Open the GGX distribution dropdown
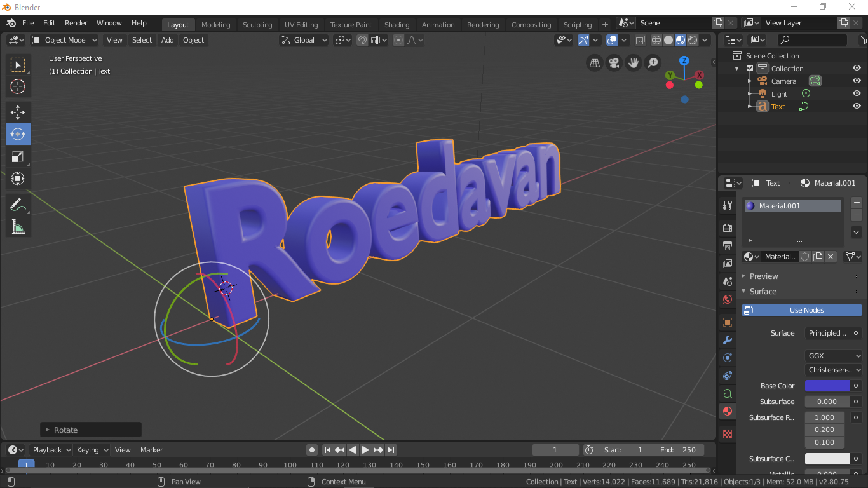This screenshot has height=488, width=868. pos(834,356)
